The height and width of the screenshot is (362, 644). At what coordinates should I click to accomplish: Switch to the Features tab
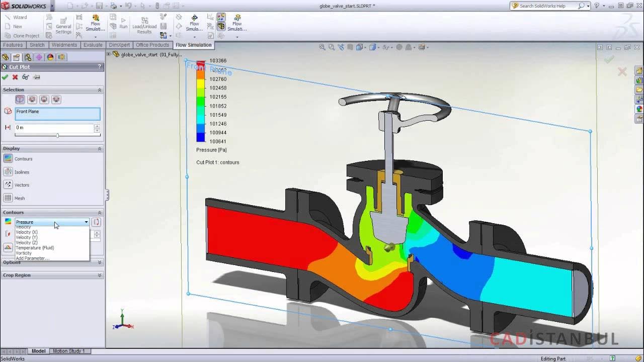click(x=13, y=45)
